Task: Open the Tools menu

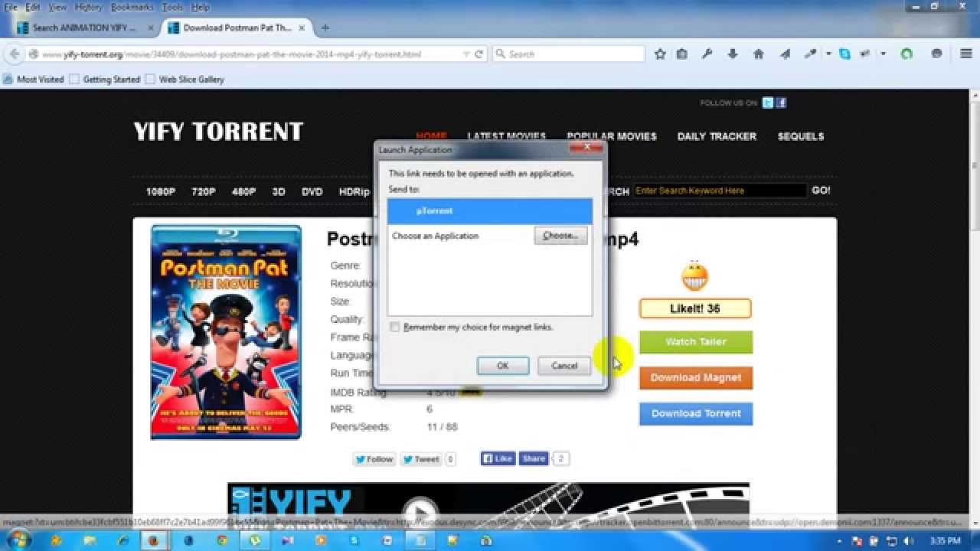Action: pos(172,7)
